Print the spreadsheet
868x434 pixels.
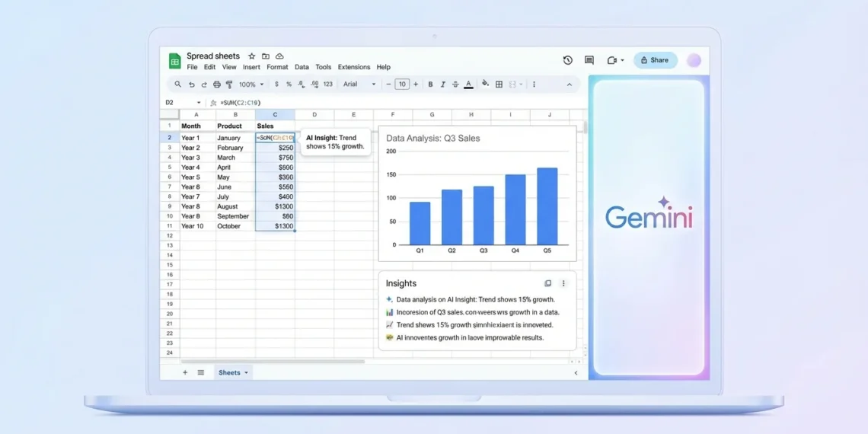217,85
